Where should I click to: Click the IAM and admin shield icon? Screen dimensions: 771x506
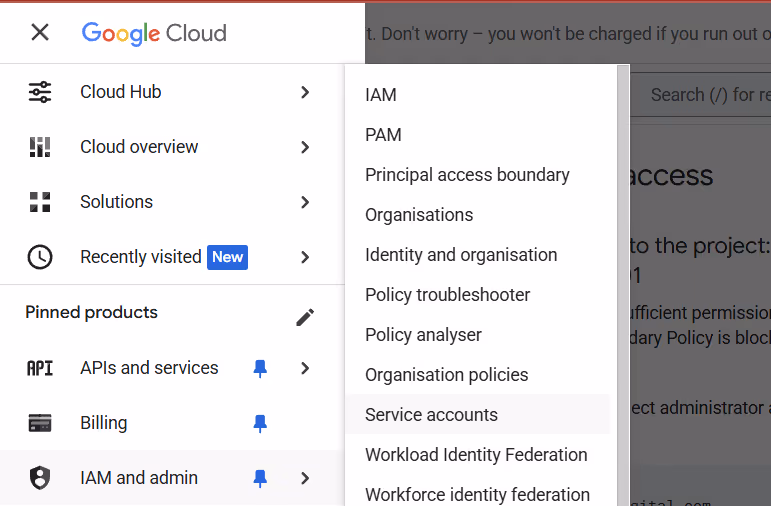click(40, 478)
